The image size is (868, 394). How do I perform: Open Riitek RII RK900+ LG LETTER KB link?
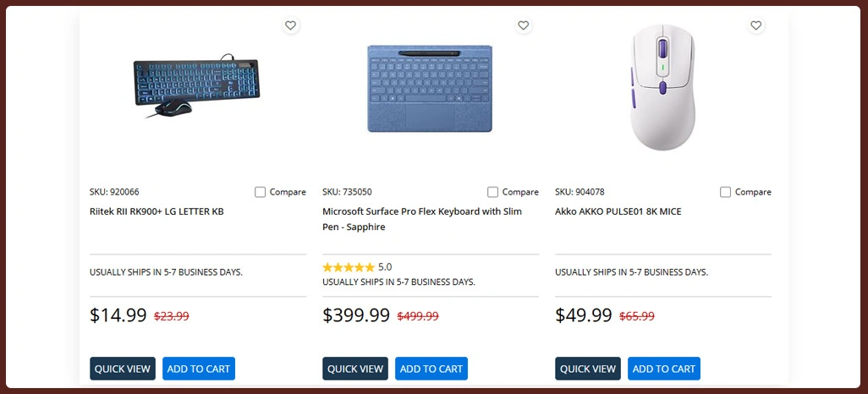point(157,211)
